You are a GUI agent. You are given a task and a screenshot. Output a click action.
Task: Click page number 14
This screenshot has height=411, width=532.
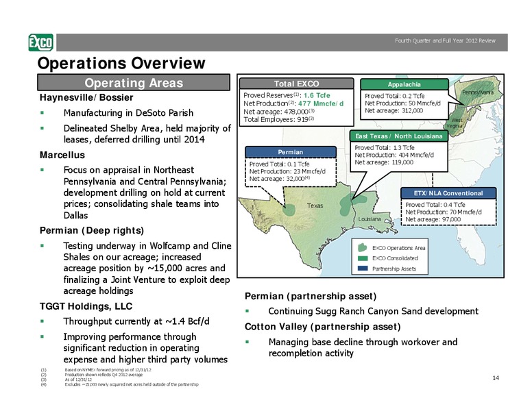pyautogui.click(x=496, y=378)
